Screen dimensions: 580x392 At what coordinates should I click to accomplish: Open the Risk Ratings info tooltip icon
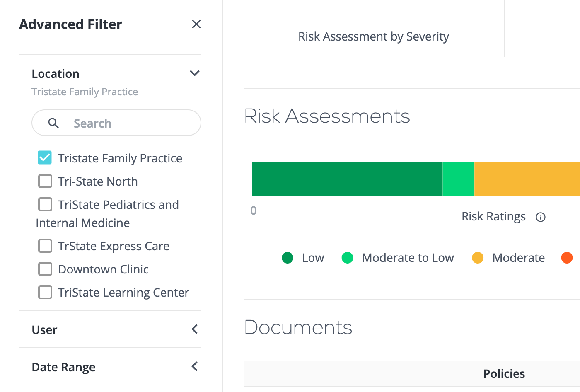click(541, 217)
